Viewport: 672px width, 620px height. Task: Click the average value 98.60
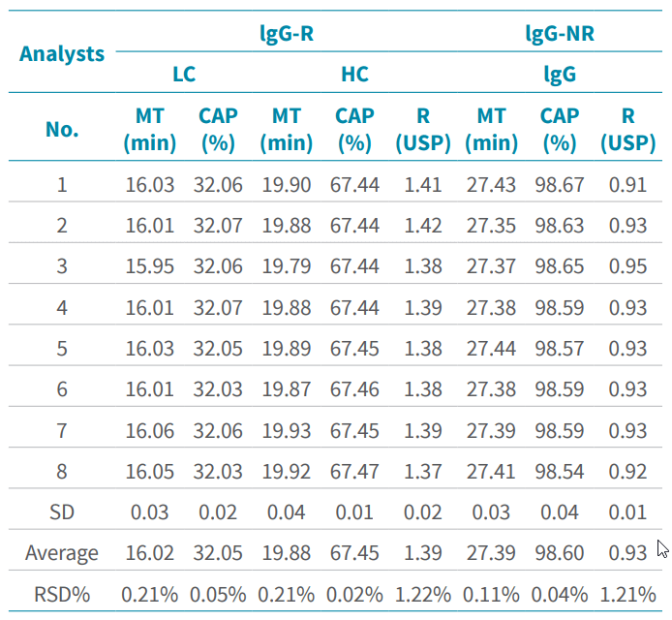(560, 553)
